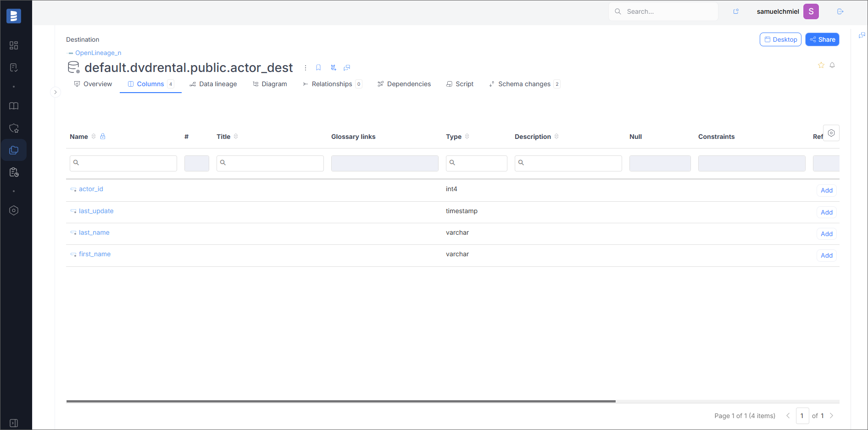The width and height of the screenshot is (868, 430).
Task: Open the column settings hexagon icon
Action: (831, 133)
